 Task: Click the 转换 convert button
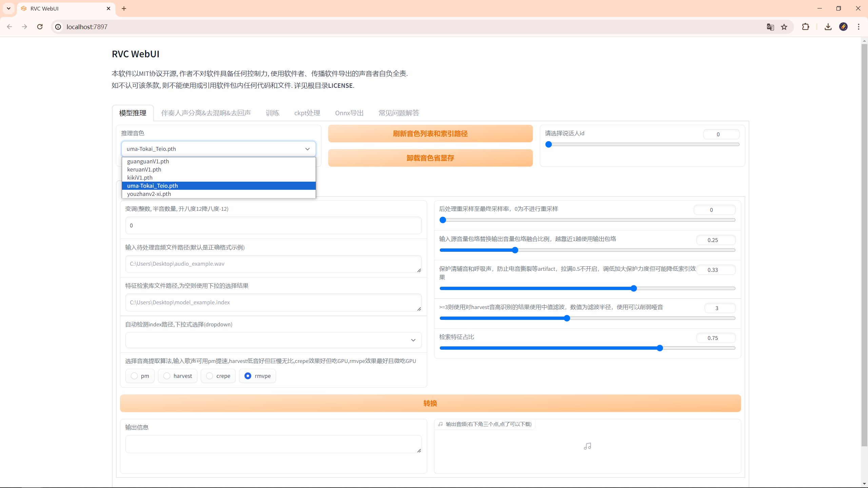coord(430,403)
